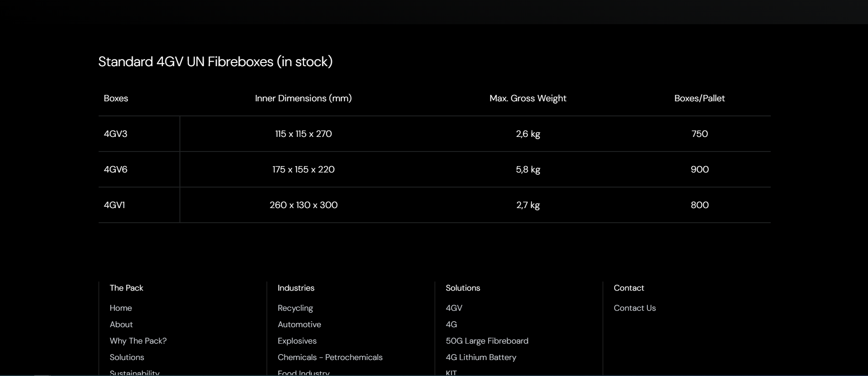Go to the About page link
Screen dimensions: 868x376
coord(121,324)
